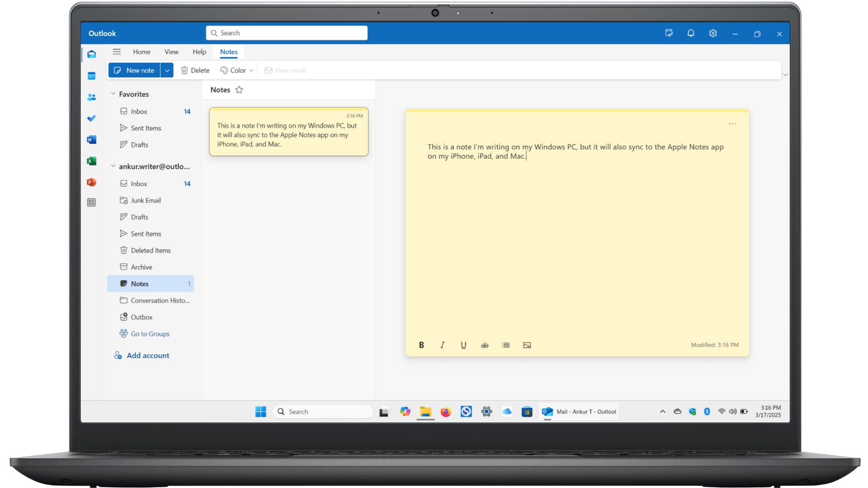Open the My Day icon in title bar

pyautogui.click(x=669, y=33)
